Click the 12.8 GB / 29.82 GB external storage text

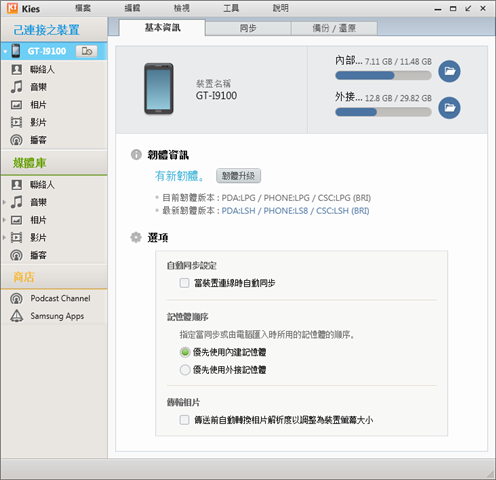(398, 98)
